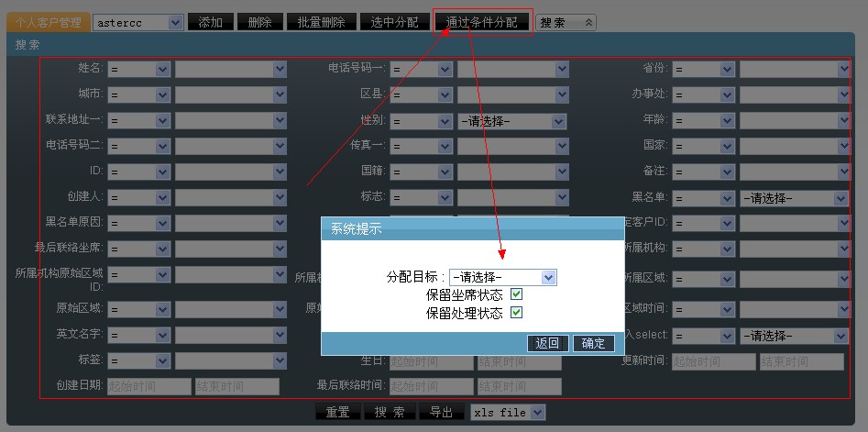Click the 重置 button at bottom
Viewport: 868px width, 432px height.
point(337,413)
